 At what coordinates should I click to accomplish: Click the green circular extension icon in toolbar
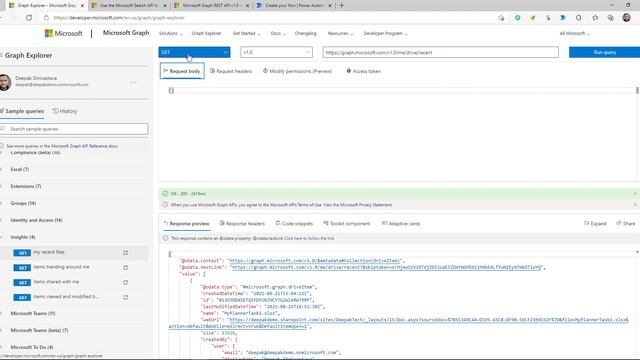coord(517,18)
